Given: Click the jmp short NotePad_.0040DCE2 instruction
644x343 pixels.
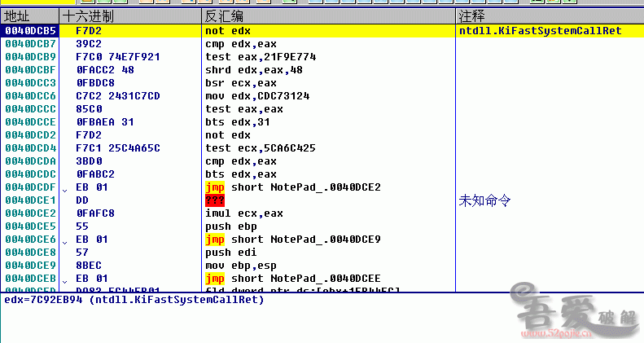Looking at the screenshot, I should tap(281, 187).
